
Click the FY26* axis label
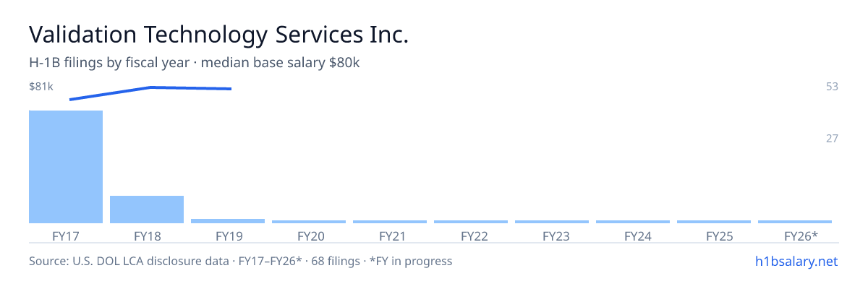click(x=801, y=236)
